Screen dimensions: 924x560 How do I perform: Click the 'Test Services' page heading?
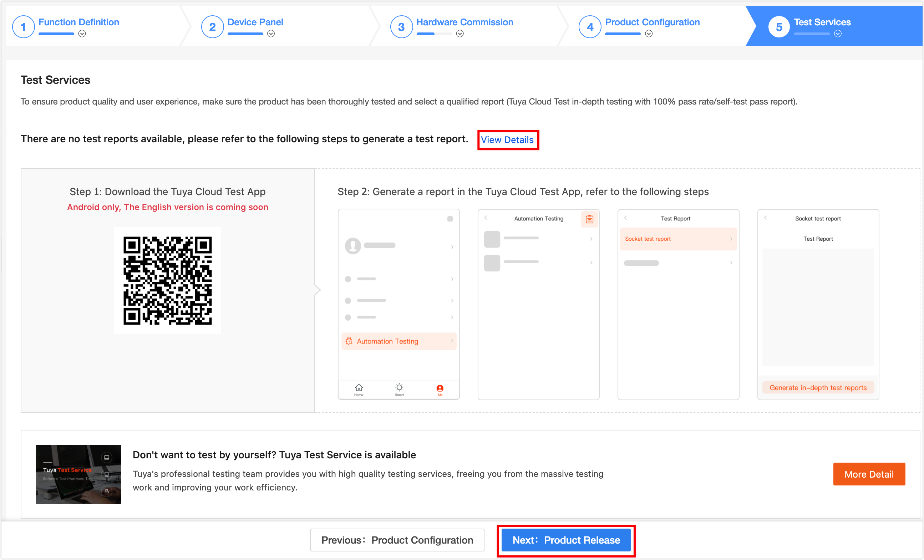(x=56, y=80)
